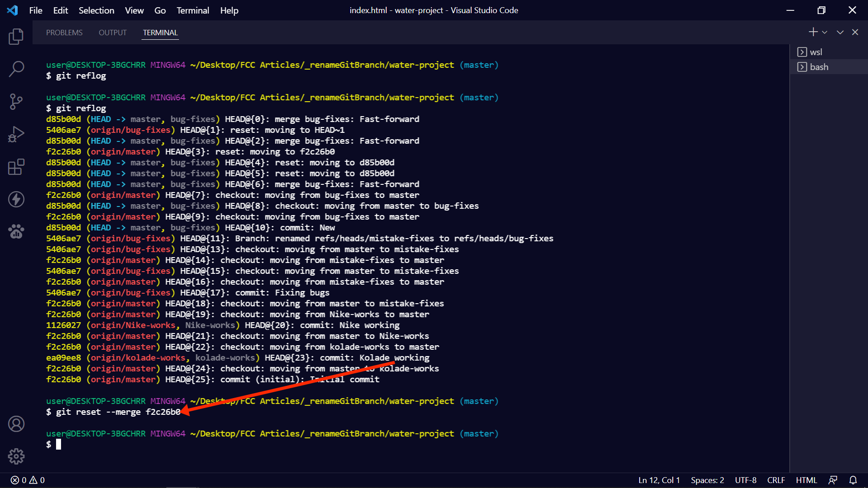868x488 pixels.
Task: Open the Search view icon
Action: coord(16,69)
